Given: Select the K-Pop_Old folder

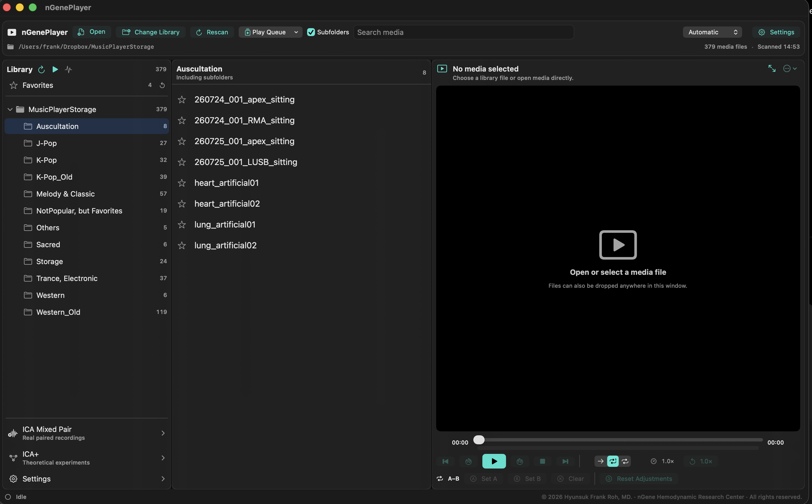Looking at the screenshot, I should point(87,177).
